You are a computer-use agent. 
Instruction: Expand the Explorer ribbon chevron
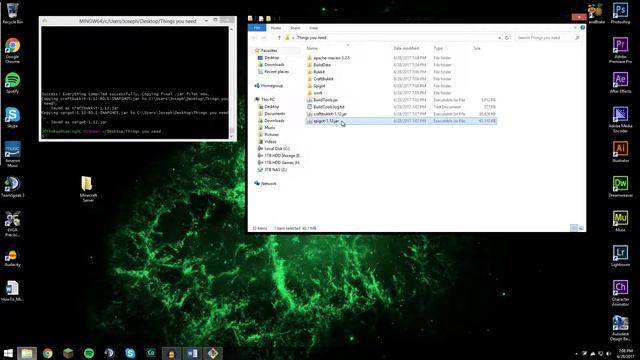tap(575, 28)
